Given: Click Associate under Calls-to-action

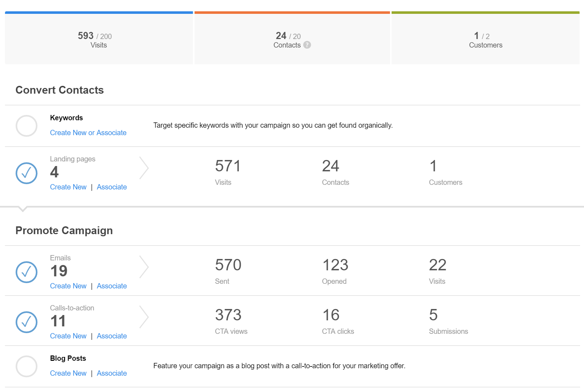Looking at the screenshot, I should click(x=111, y=336).
